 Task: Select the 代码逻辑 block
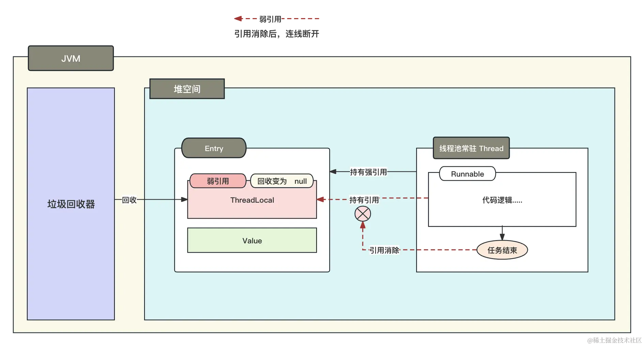point(502,200)
